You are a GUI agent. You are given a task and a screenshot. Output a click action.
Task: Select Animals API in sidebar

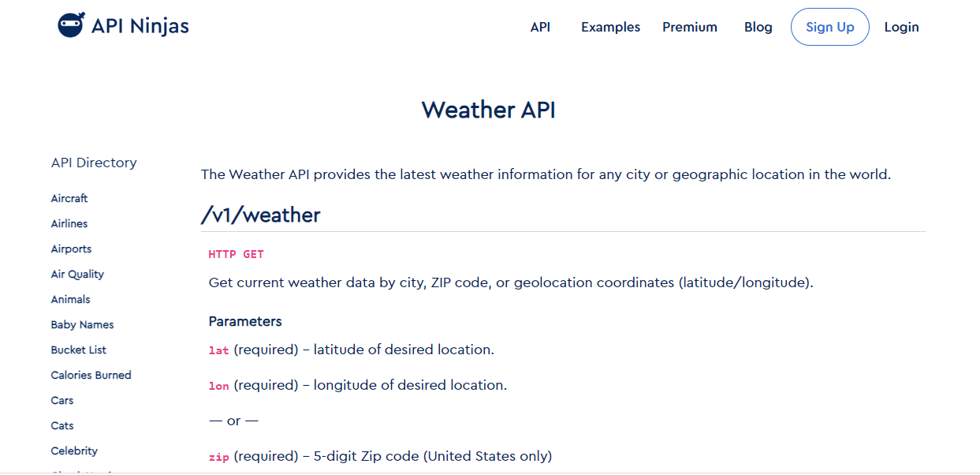70,299
